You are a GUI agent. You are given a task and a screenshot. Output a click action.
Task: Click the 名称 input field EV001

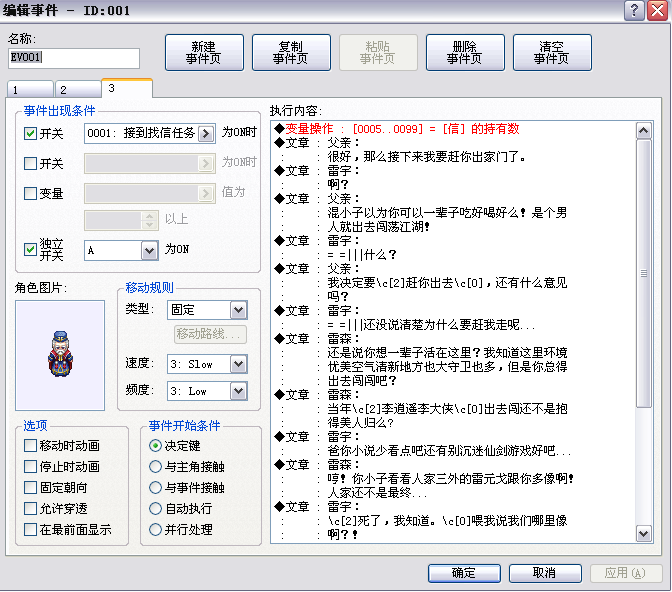pyautogui.click(x=74, y=58)
